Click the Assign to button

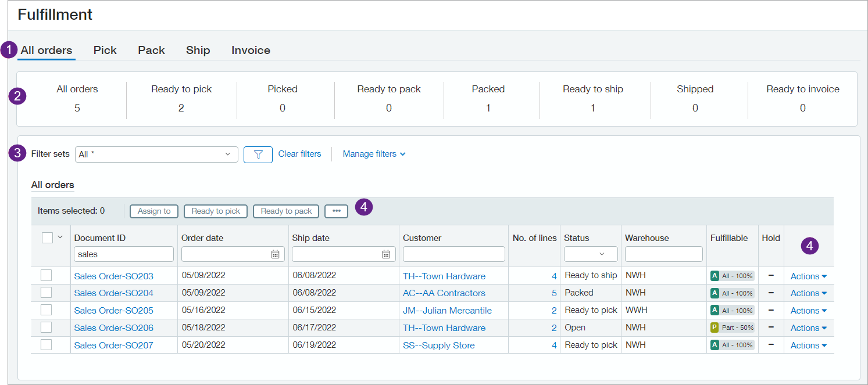click(153, 211)
